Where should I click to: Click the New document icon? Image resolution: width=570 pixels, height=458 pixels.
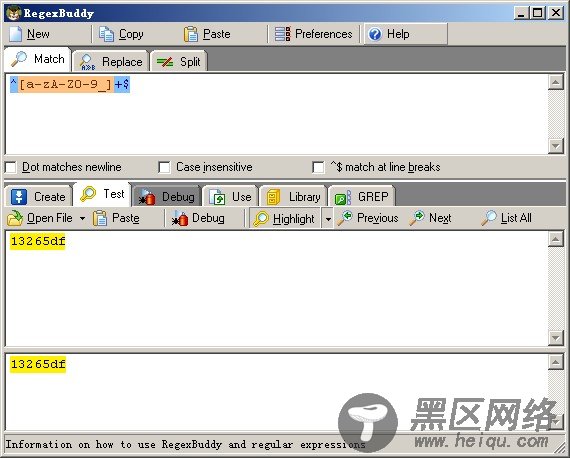pos(16,34)
